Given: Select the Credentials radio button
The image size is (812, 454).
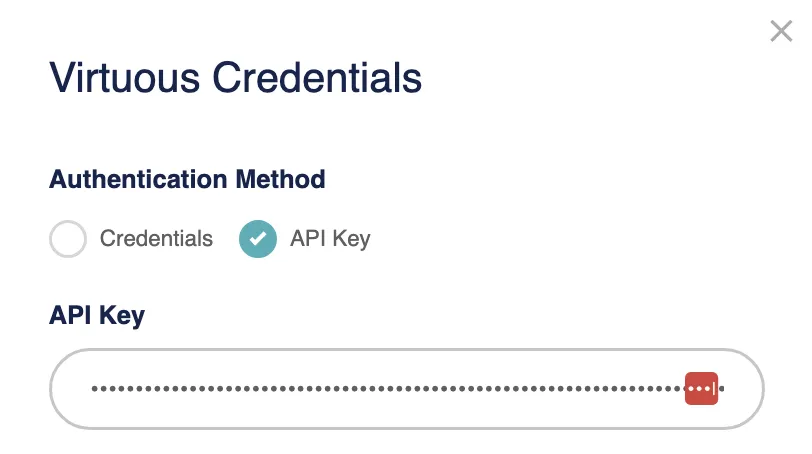Looking at the screenshot, I should pyautogui.click(x=68, y=239).
